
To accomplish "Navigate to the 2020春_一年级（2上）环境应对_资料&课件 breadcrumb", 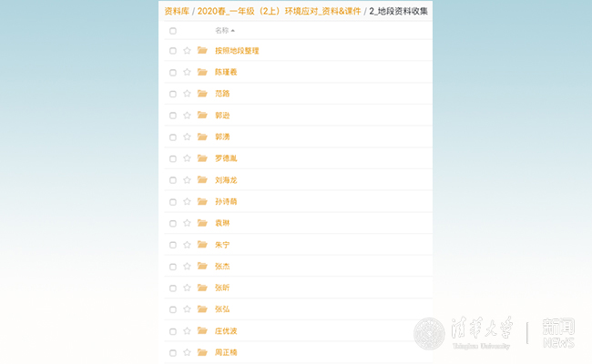I will pos(279,12).
